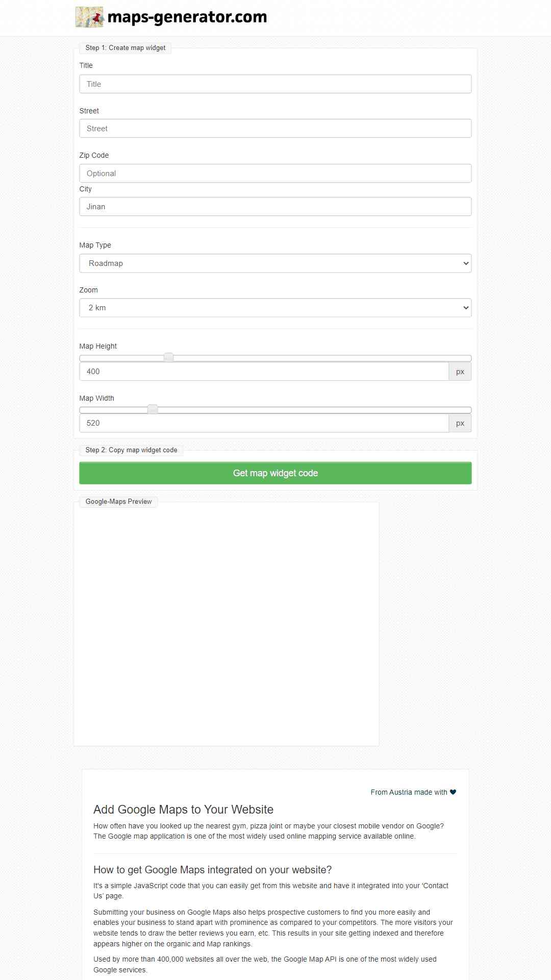Click the Get map widget code button
Screen dimensions: 551x980
pyautogui.click(x=275, y=473)
